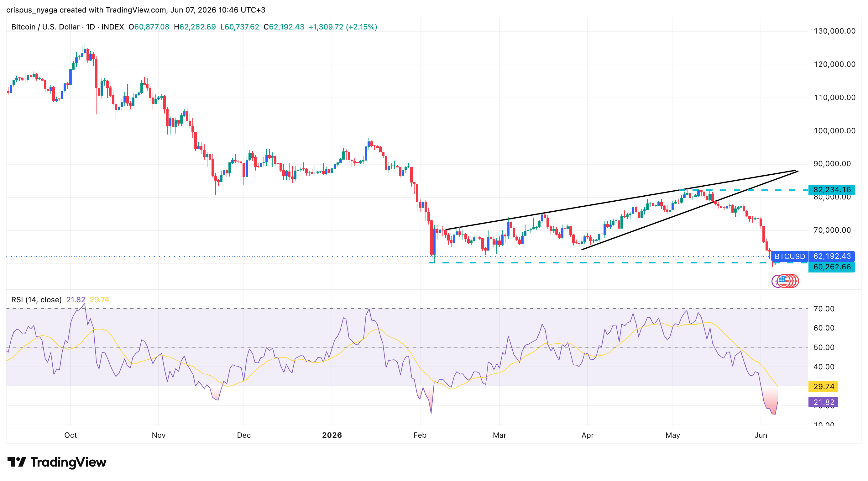Click the upper wedge trendline

(x=620, y=200)
